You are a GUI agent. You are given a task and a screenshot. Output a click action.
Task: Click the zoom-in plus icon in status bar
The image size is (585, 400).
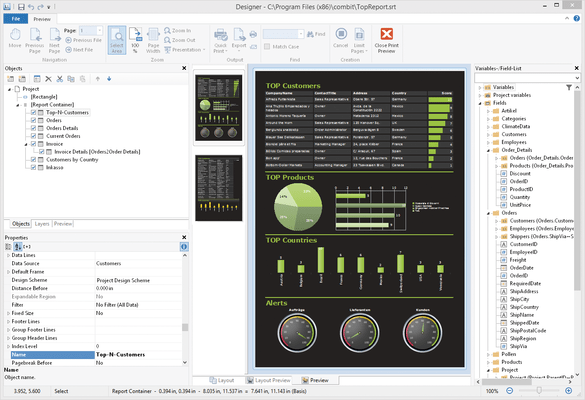569,391
